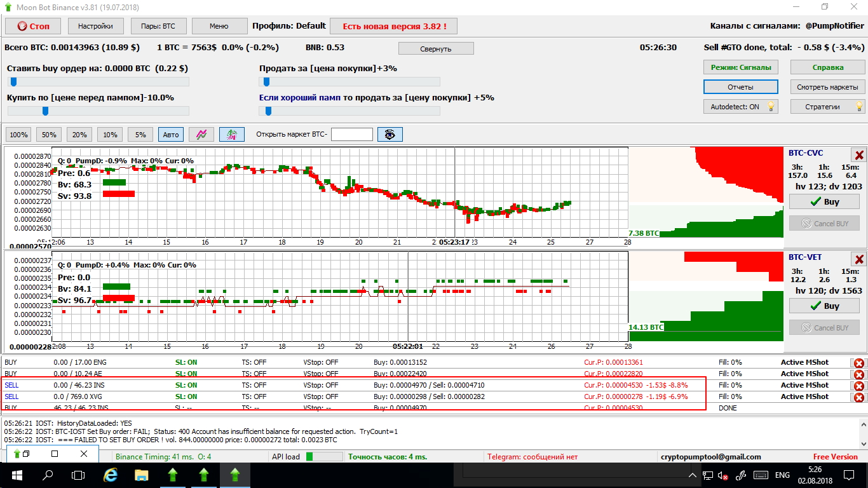Screen dimensions: 868x488
Task: Close the BTC-CVC chart panel
Action: (x=859, y=155)
